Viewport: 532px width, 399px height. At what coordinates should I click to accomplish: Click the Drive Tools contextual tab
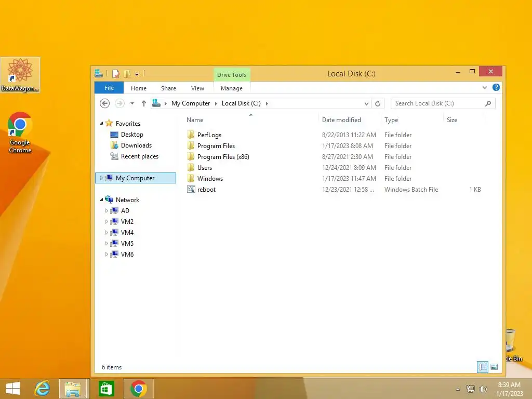[232, 75]
